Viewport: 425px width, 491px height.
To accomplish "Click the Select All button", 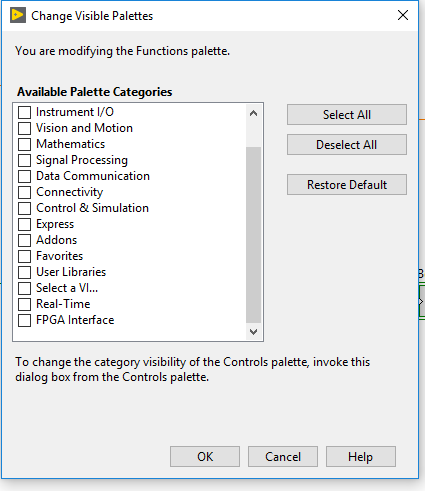I will pos(347,115).
